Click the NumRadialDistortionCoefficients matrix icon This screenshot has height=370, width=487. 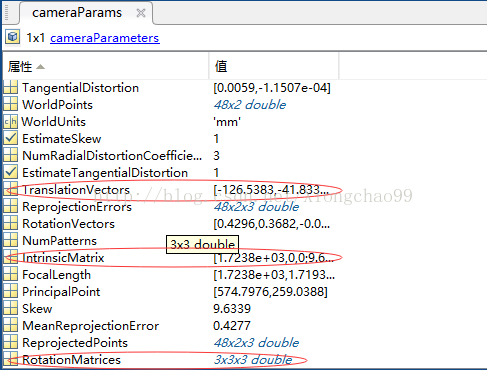[x=10, y=155]
